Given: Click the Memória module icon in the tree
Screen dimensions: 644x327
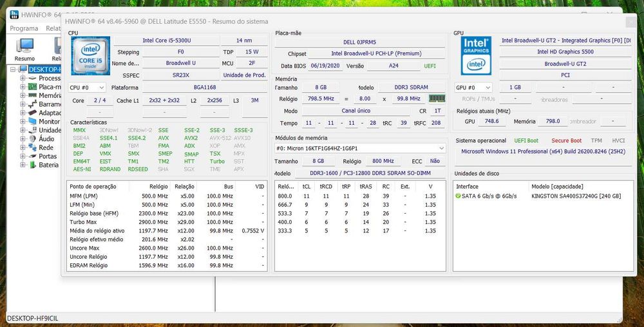Looking at the screenshot, I should (32, 95).
